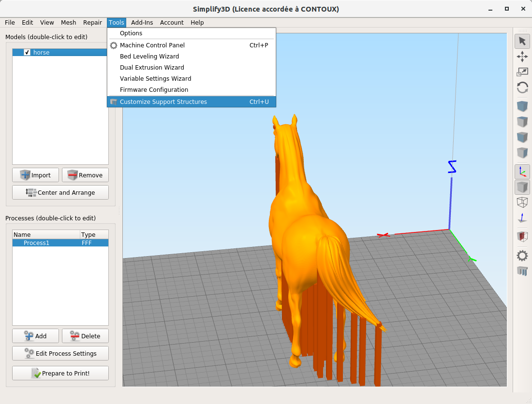532x404 pixels.
Task: Open the View menu
Action: pos(47,22)
